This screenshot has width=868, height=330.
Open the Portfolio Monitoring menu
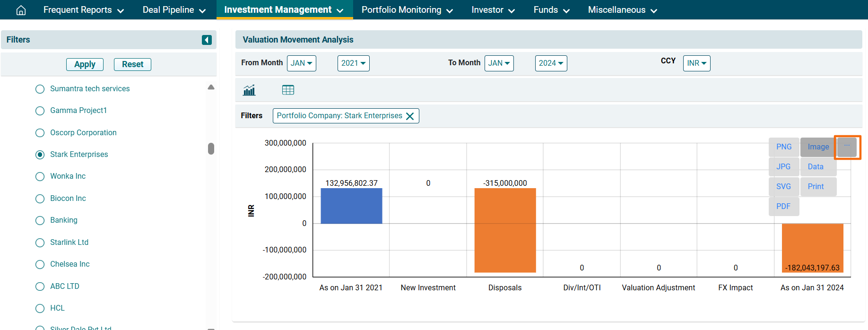[407, 10]
